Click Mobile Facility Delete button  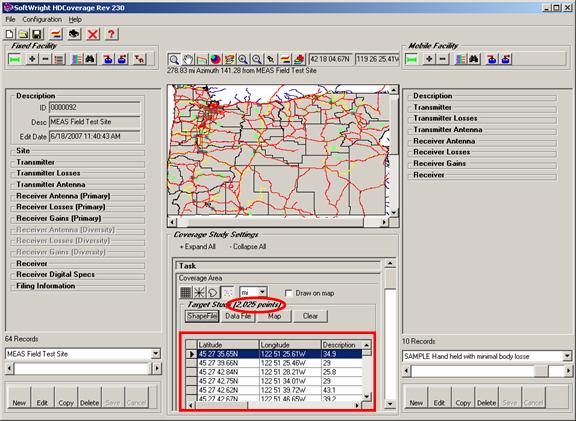tap(486, 397)
